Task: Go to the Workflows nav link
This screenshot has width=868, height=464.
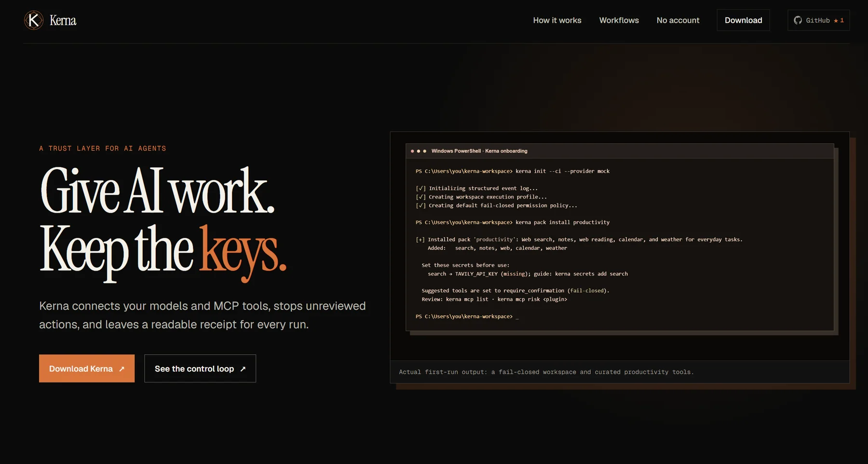Action: pos(619,20)
